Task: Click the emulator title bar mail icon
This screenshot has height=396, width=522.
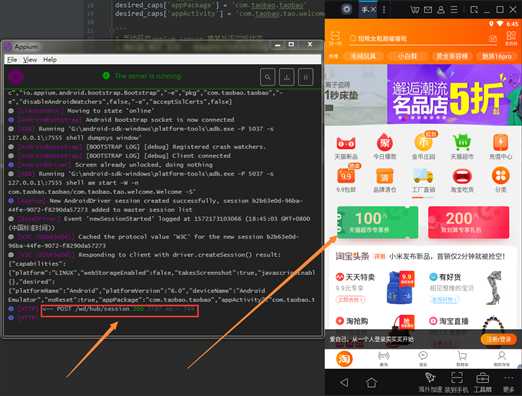Action: click(x=428, y=10)
